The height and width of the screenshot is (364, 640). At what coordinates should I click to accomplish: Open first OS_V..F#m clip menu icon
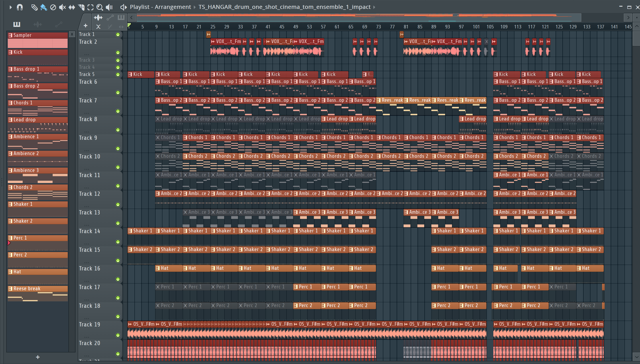[130, 324]
